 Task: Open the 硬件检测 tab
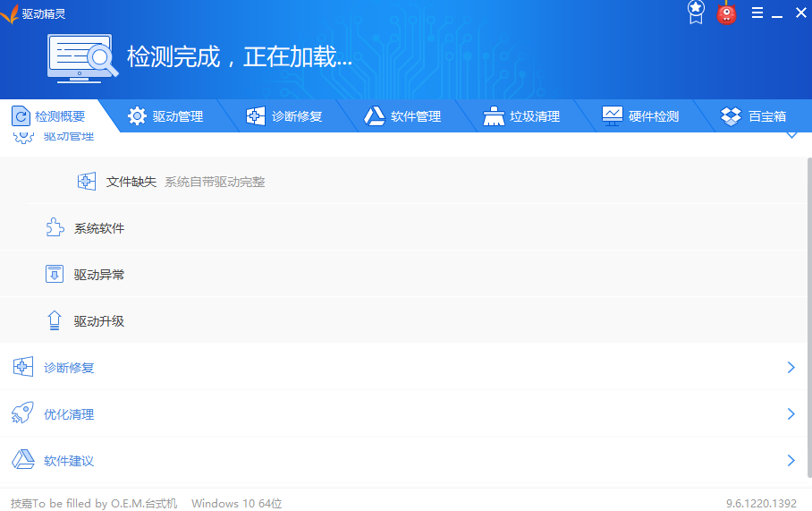(x=640, y=116)
